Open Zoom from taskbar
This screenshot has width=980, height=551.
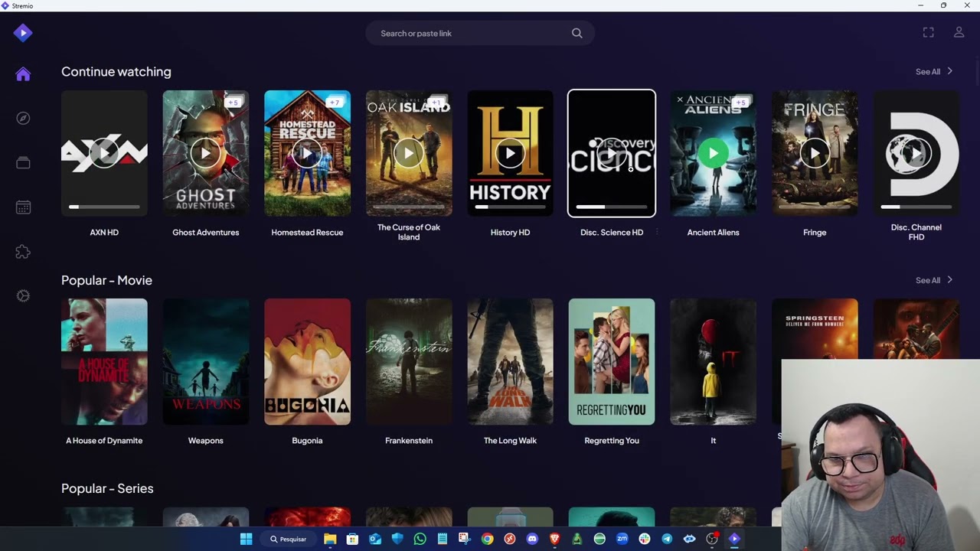[x=622, y=539]
